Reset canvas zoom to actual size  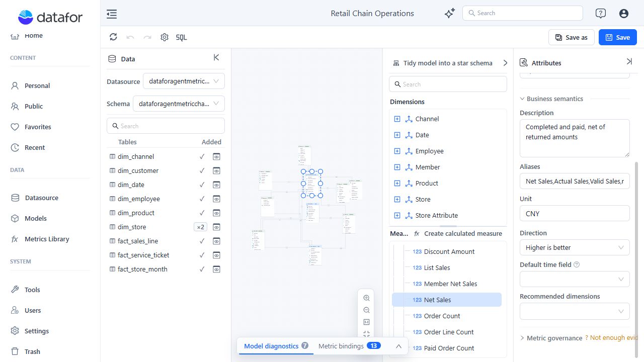point(366,322)
